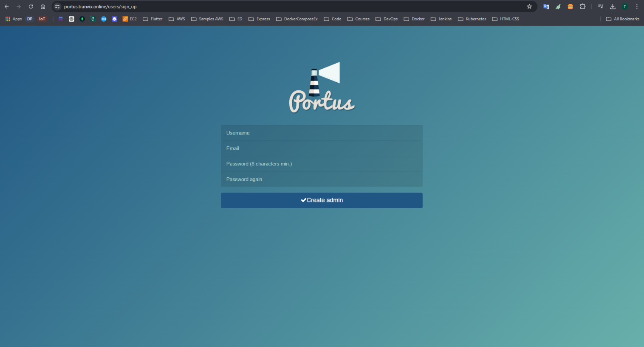Open the Google Translate extension icon
The image size is (644, 347).
point(546,7)
